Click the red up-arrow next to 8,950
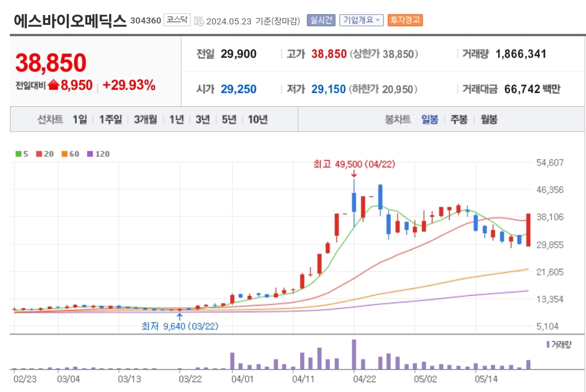586x392 pixels. click(x=54, y=85)
